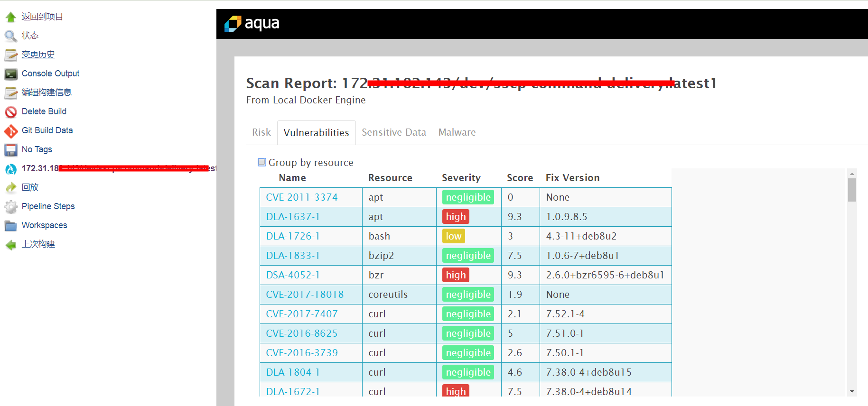Enable the Group by resource checkbox
The width and height of the screenshot is (868, 406).
point(262,162)
